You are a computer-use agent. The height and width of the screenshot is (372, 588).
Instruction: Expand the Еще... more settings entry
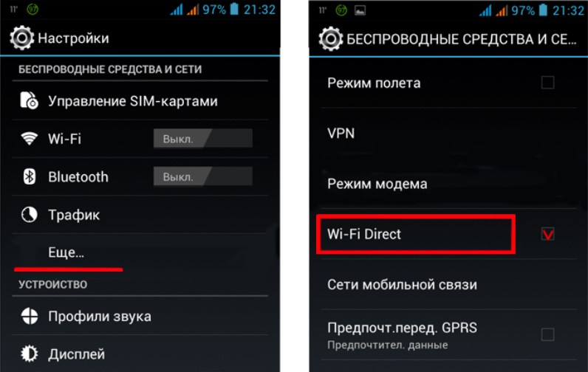[x=140, y=252]
